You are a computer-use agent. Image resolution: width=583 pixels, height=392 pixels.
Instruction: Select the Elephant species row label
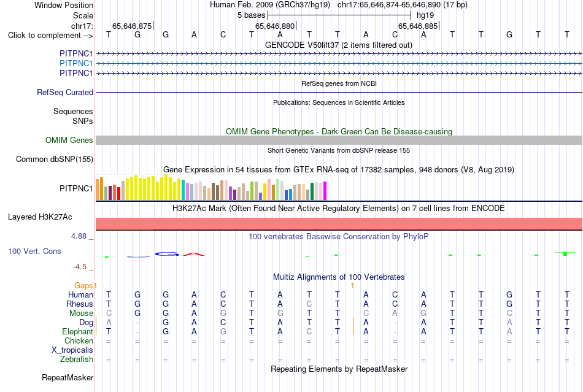(77, 331)
